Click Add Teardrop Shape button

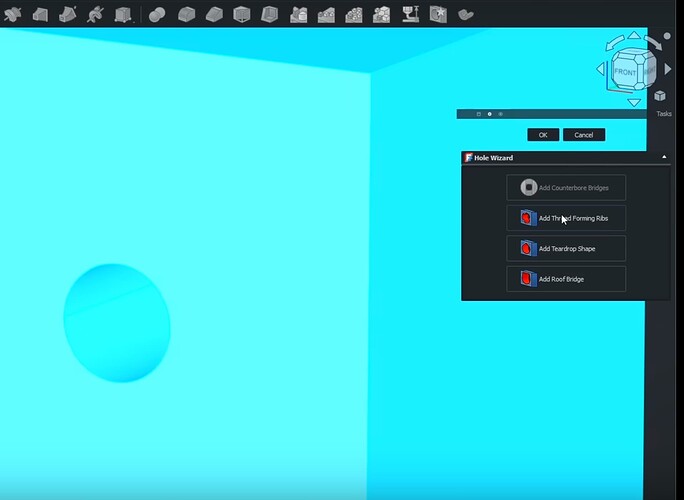566,249
